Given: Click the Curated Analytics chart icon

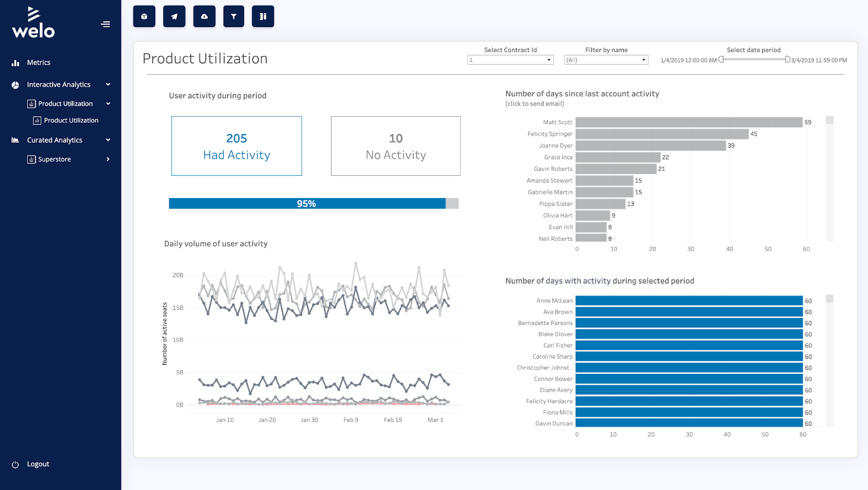Looking at the screenshot, I should coord(15,139).
